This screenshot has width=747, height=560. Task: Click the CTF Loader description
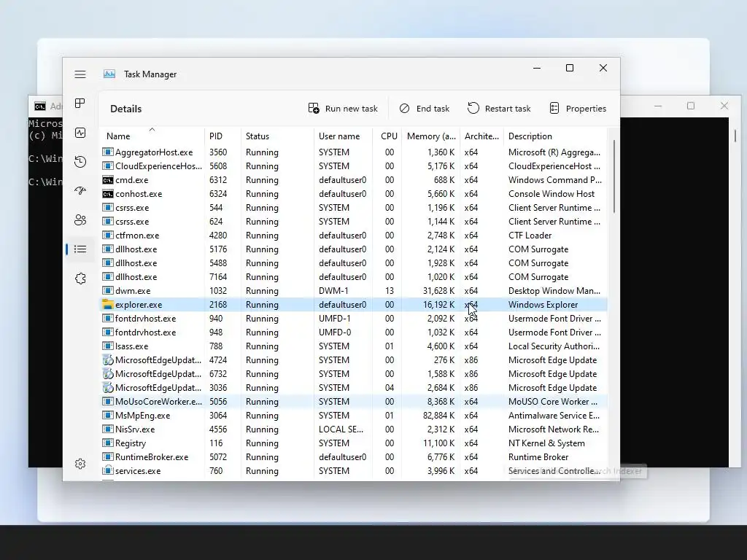pos(530,236)
